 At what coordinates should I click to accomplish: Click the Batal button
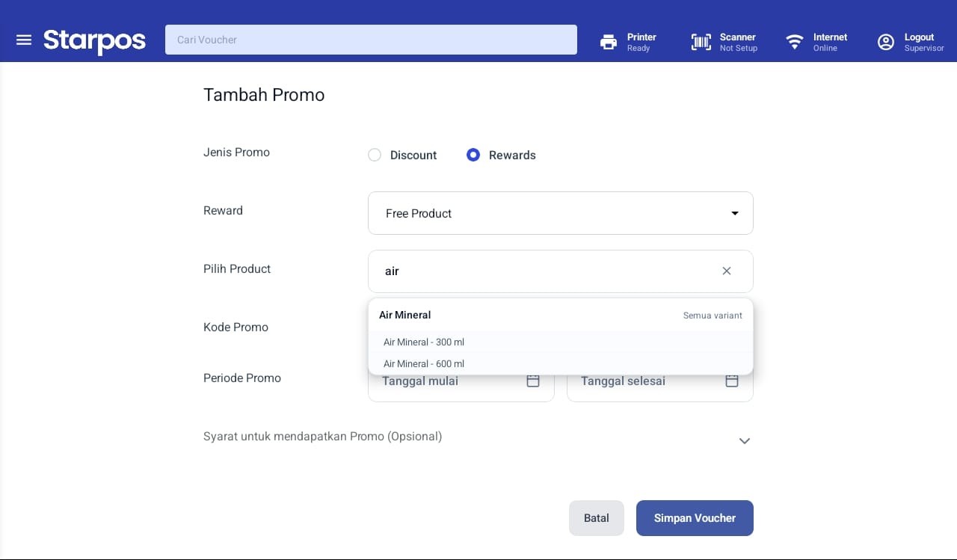597,518
